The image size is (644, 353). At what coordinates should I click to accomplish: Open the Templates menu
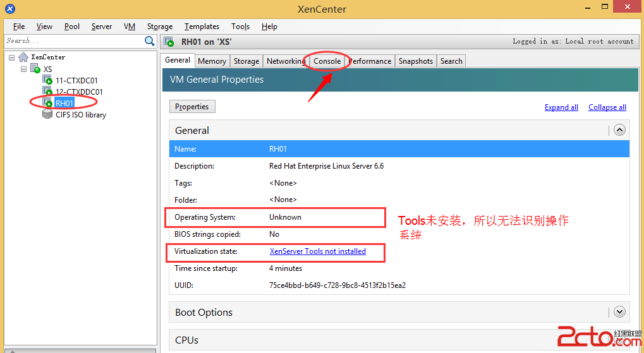[202, 27]
